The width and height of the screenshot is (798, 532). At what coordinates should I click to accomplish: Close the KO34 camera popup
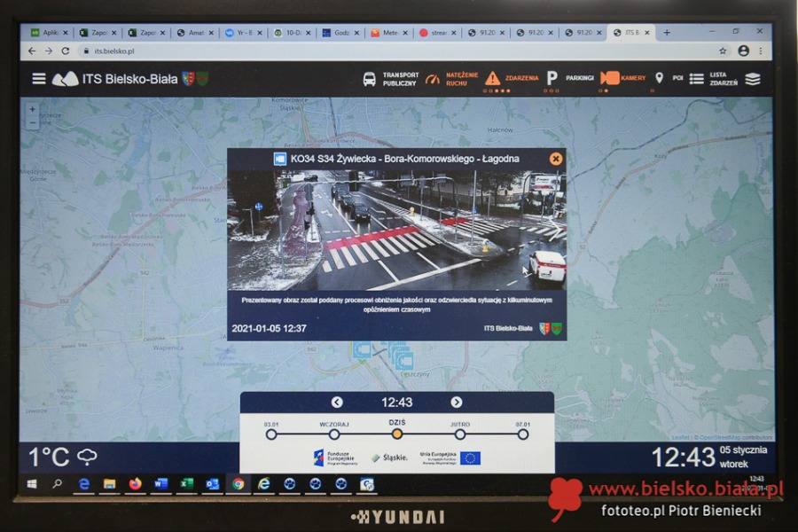coord(556,159)
